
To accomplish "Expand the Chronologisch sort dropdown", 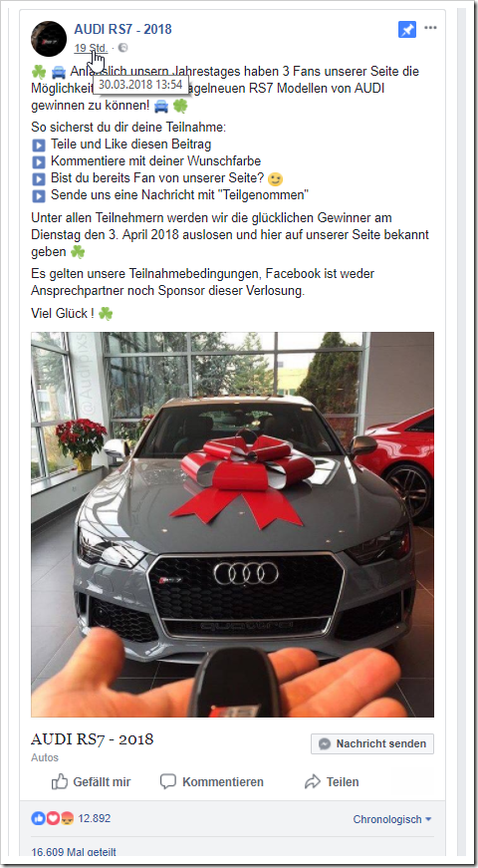I will tap(392, 819).
